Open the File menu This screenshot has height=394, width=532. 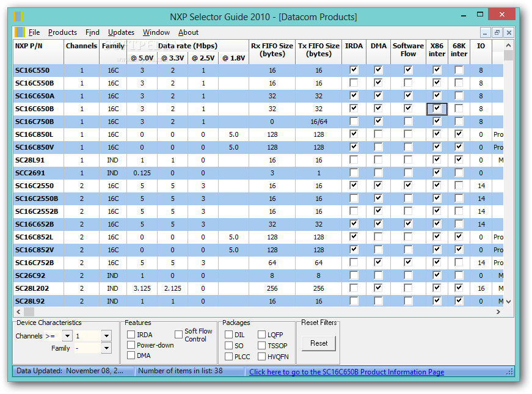[x=34, y=32]
